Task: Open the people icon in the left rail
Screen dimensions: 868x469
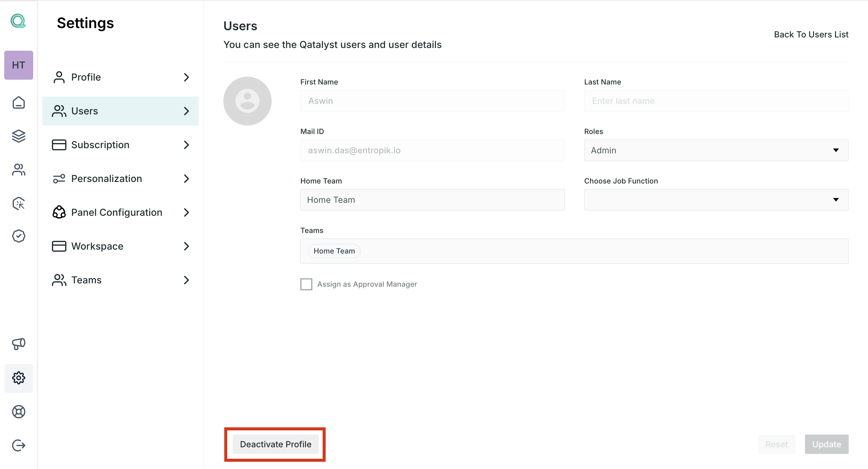Action: [x=18, y=170]
